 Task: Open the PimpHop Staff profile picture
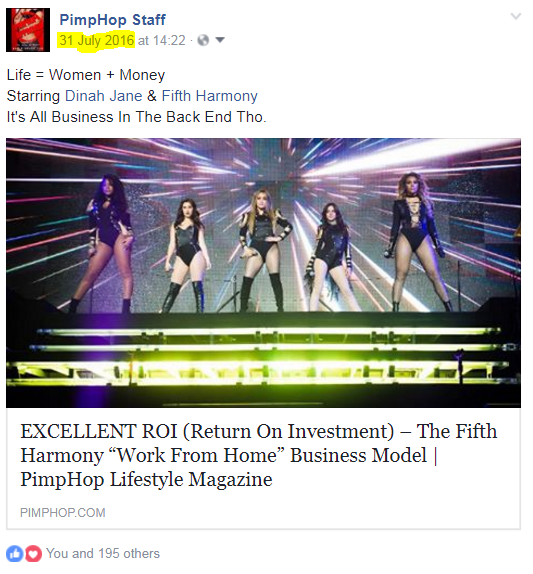click(x=28, y=30)
